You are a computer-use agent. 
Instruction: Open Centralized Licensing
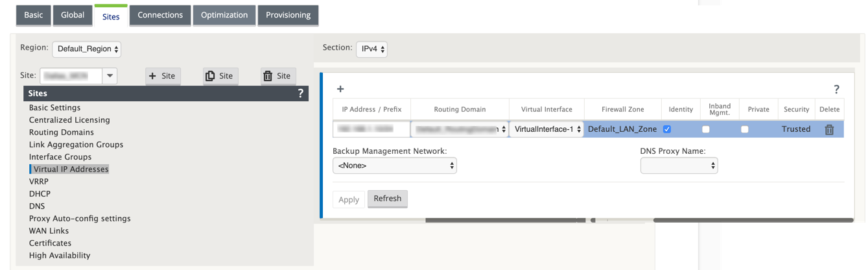point(69,120)
